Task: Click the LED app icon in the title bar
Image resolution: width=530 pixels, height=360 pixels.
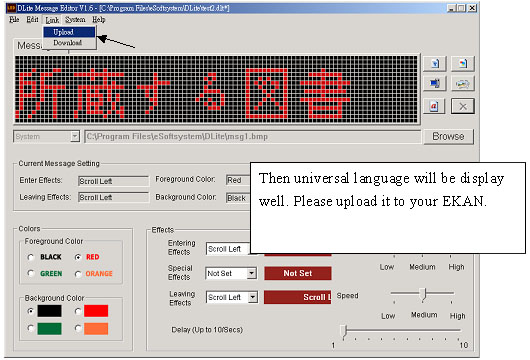Action: (11, 8)
